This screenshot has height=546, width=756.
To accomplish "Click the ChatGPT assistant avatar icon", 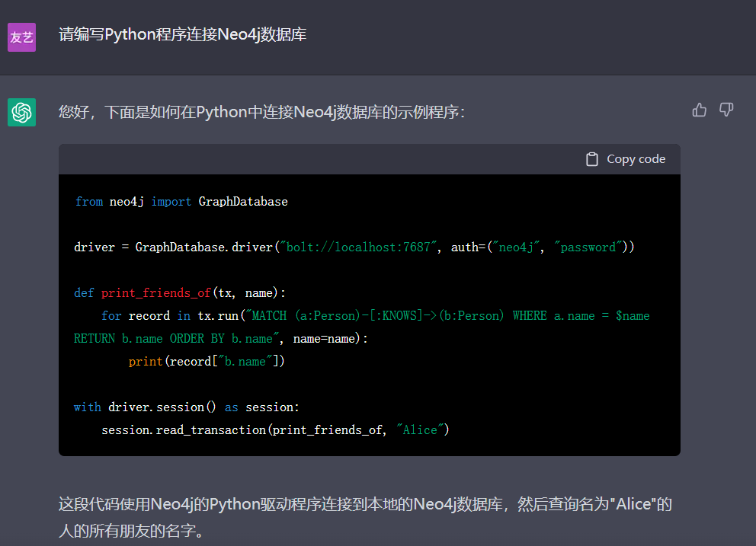I will pyautogui.click(x=21, y=112).
